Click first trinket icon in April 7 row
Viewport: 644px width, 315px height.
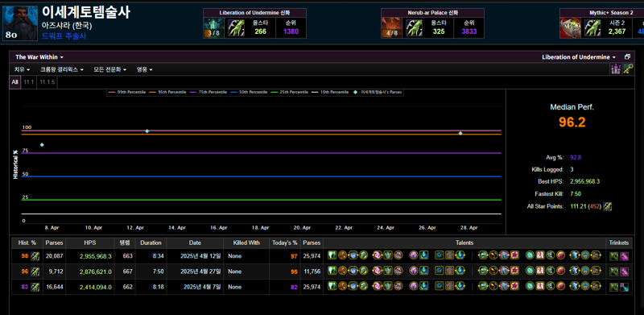click(x=613, y=287)
